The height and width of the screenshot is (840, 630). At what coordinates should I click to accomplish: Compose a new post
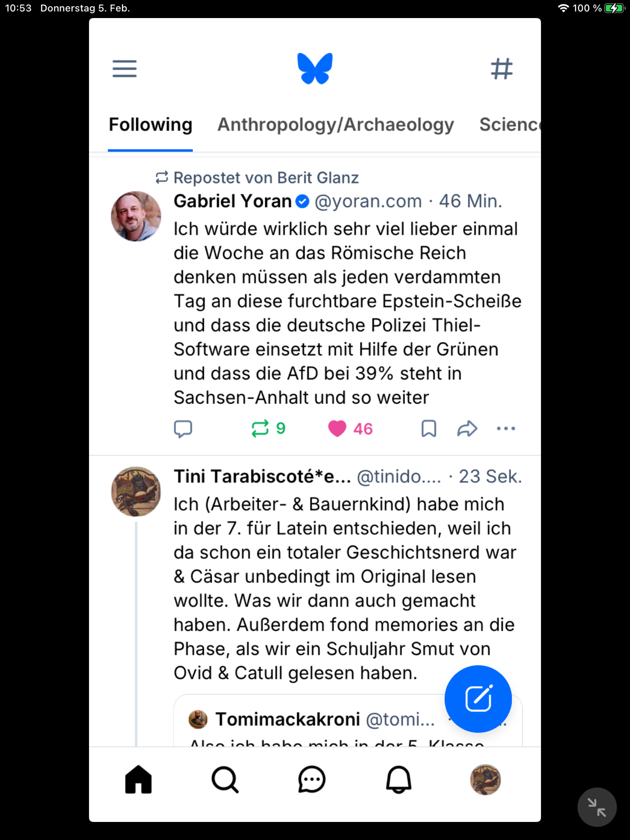478,699
